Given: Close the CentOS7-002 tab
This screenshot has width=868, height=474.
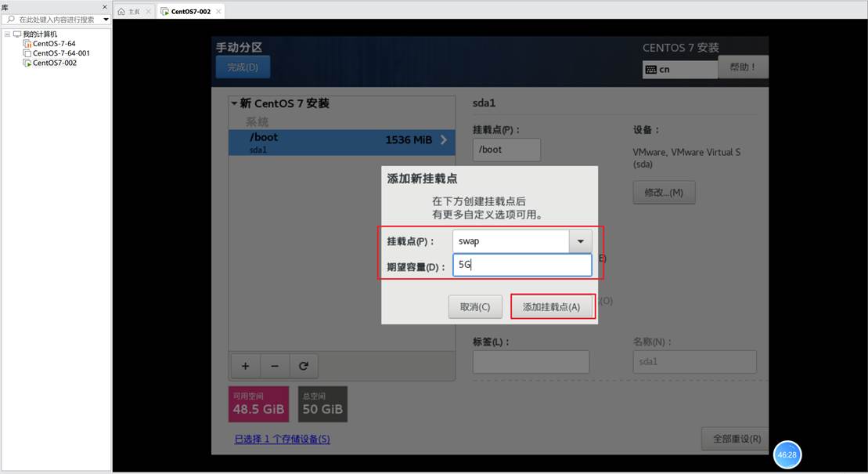Looking at the screenshot, I should coord(218,11).
